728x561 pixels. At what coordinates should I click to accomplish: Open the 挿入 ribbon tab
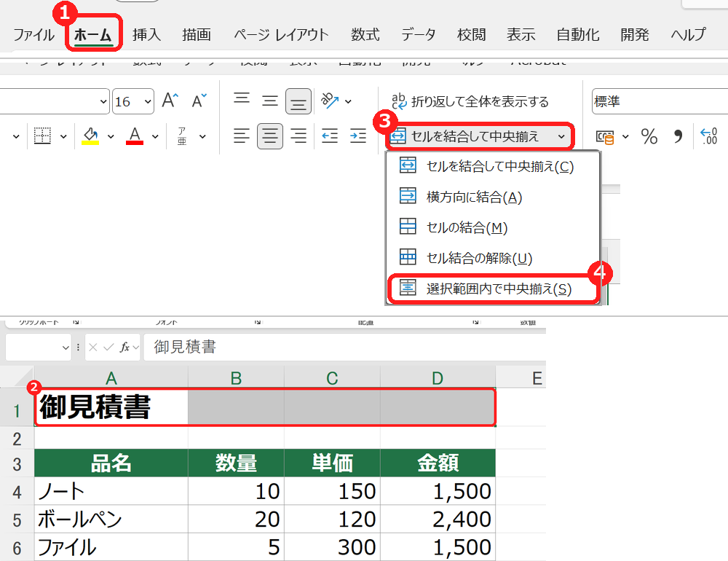coord(147,35)
